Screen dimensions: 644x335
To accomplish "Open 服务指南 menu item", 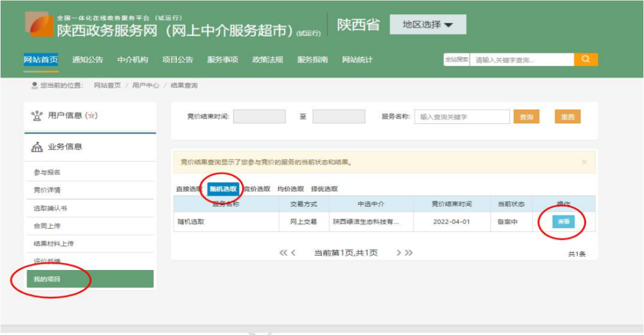I will (x=312, y=60).
